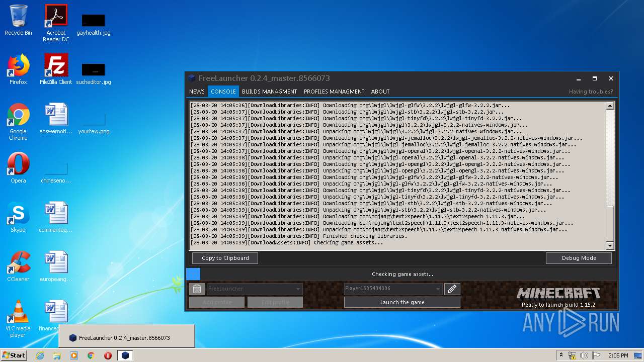Launch Acrobat Reader DC shortcut
This screenshot has height=362, width=644.
coord(56,23)
